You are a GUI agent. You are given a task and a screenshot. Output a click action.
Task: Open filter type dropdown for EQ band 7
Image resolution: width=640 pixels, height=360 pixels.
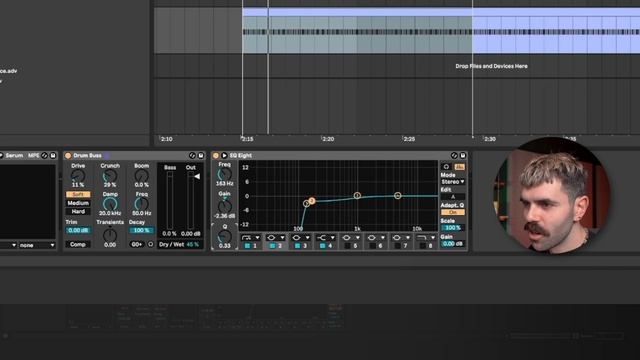coord(401,238)
